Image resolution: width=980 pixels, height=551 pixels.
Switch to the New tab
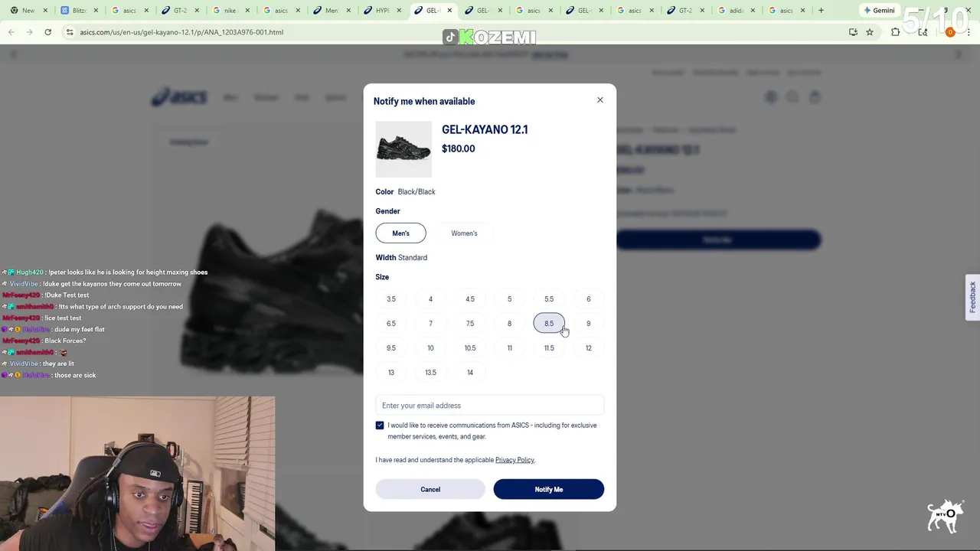27,11
